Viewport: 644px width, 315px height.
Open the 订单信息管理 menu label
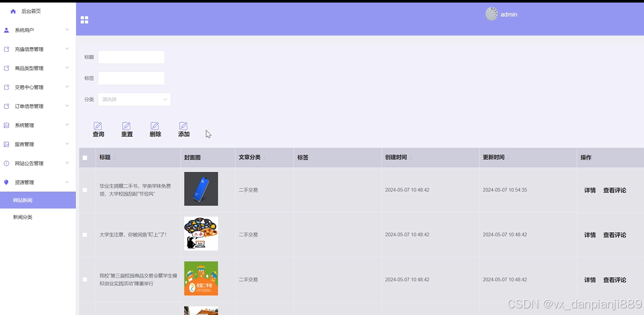[29, 107]
